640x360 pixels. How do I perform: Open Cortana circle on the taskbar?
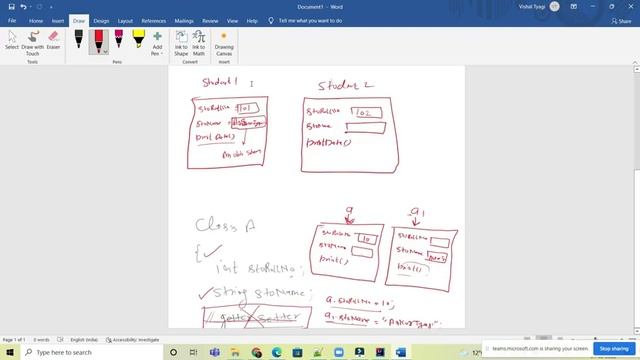pos(173,352)
